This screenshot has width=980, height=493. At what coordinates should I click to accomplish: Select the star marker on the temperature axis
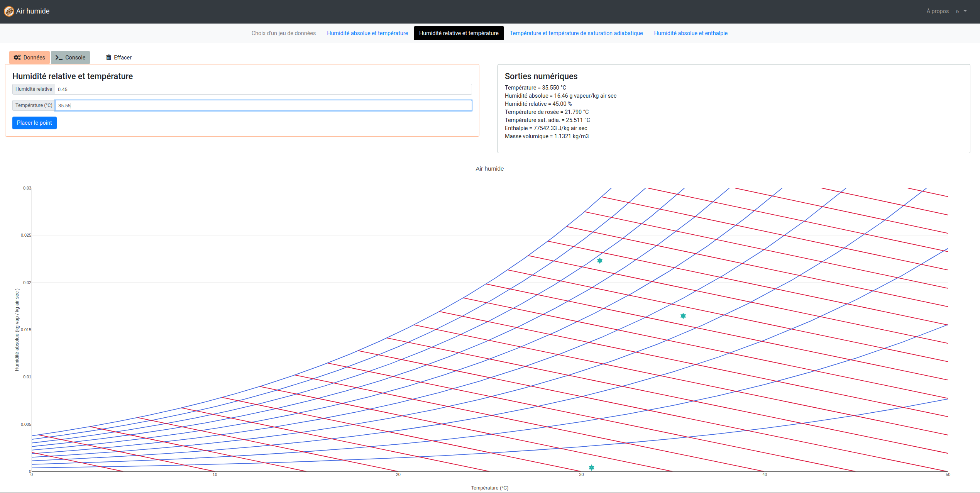[x=591, y=468]
